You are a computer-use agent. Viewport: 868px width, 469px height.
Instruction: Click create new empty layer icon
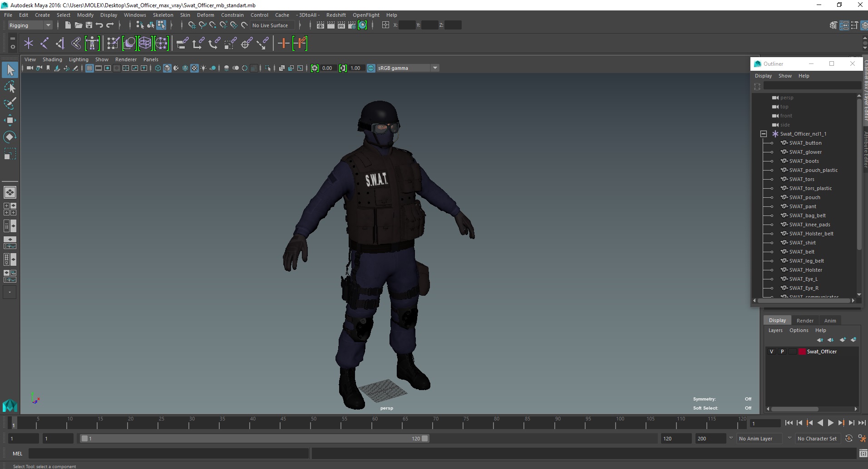click(843, 340)
